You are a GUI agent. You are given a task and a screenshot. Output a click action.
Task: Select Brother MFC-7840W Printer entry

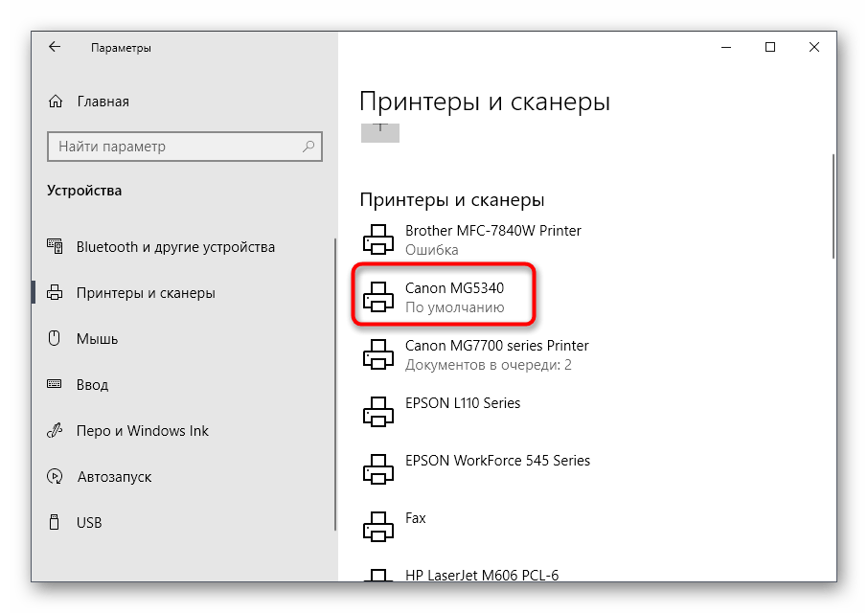click(x=492, y=230)
